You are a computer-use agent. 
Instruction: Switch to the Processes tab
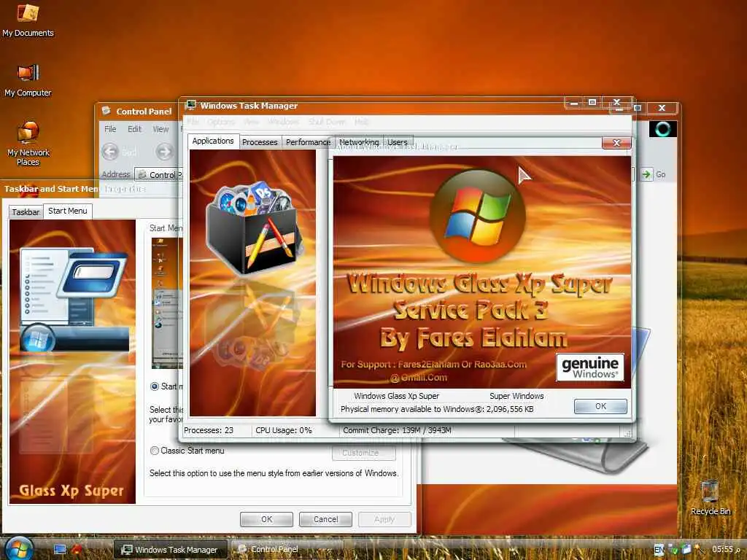[x=260, y=142]
